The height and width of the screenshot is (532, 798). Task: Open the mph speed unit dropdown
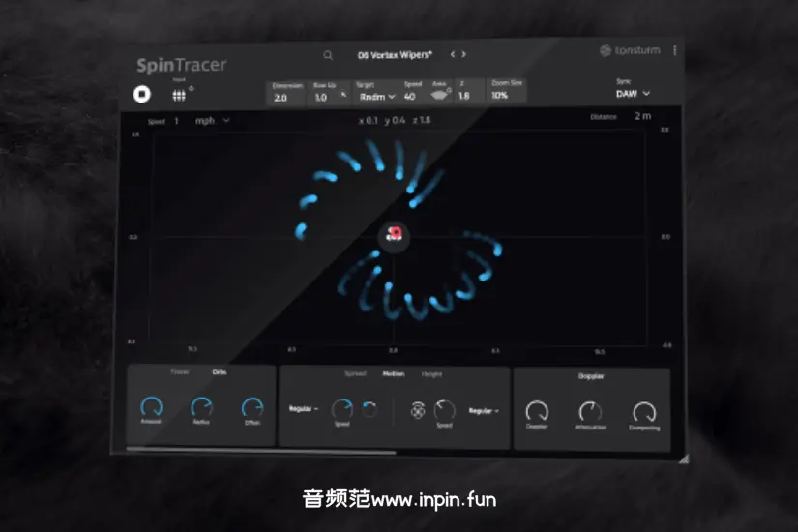[x=212, y=121]
